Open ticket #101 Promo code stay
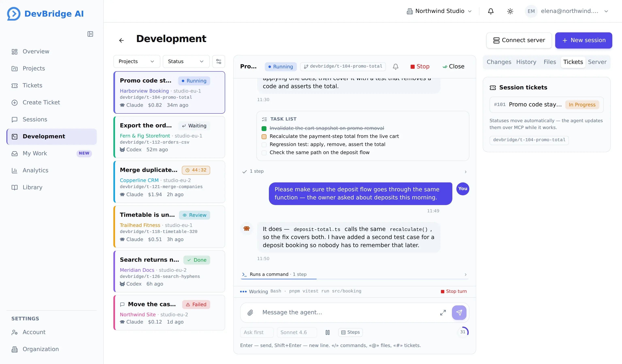 coord(546,105)
